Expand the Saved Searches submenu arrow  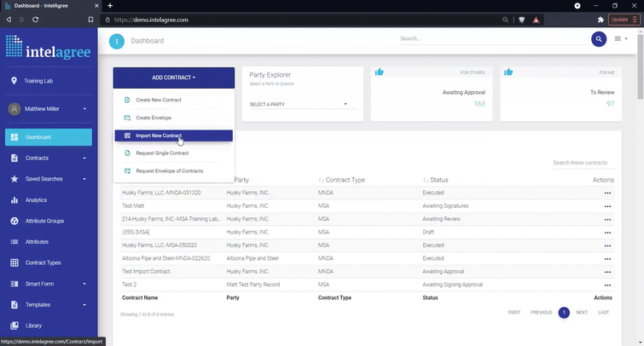pos(84,179)
